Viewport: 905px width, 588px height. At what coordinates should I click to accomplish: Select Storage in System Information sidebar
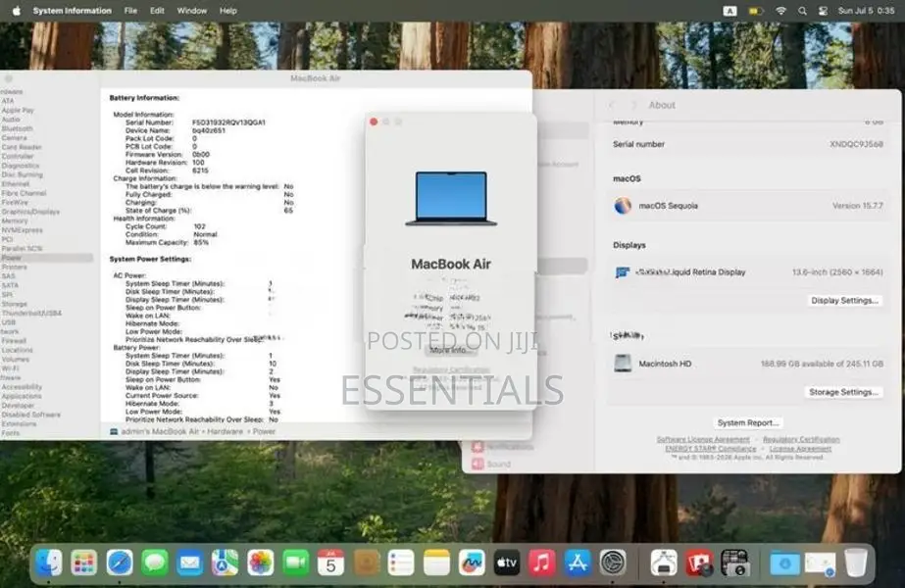click(14, 304)
